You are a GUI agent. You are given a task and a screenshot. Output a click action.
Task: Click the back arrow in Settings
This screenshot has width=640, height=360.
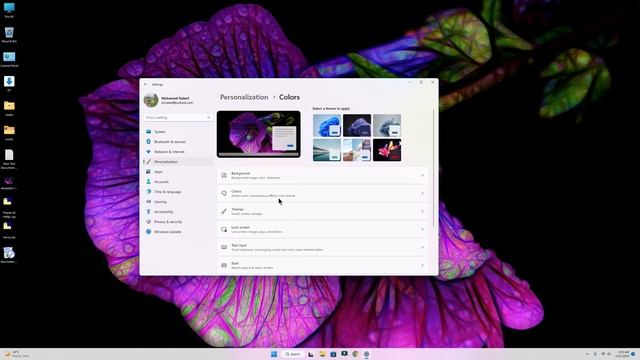click(x=146, y=84)
